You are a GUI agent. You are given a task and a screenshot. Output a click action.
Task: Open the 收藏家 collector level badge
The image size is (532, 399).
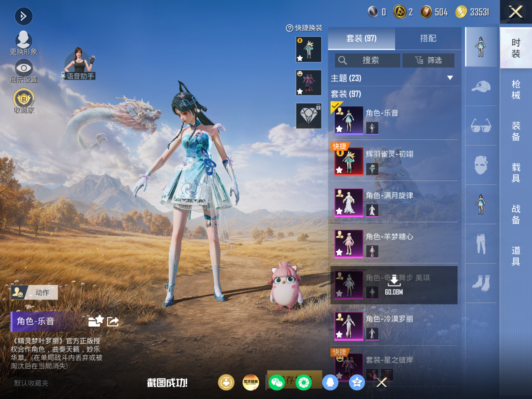[24, 101]
